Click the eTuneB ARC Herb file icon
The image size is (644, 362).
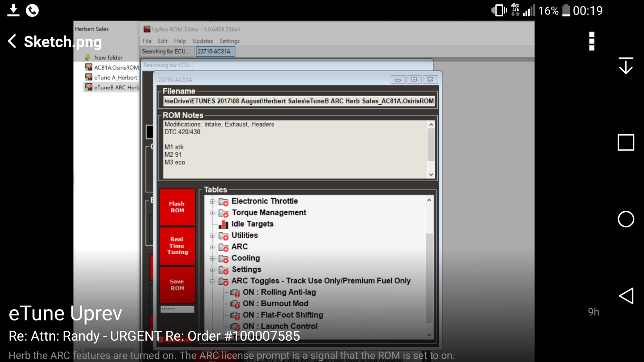coord(88,87)
